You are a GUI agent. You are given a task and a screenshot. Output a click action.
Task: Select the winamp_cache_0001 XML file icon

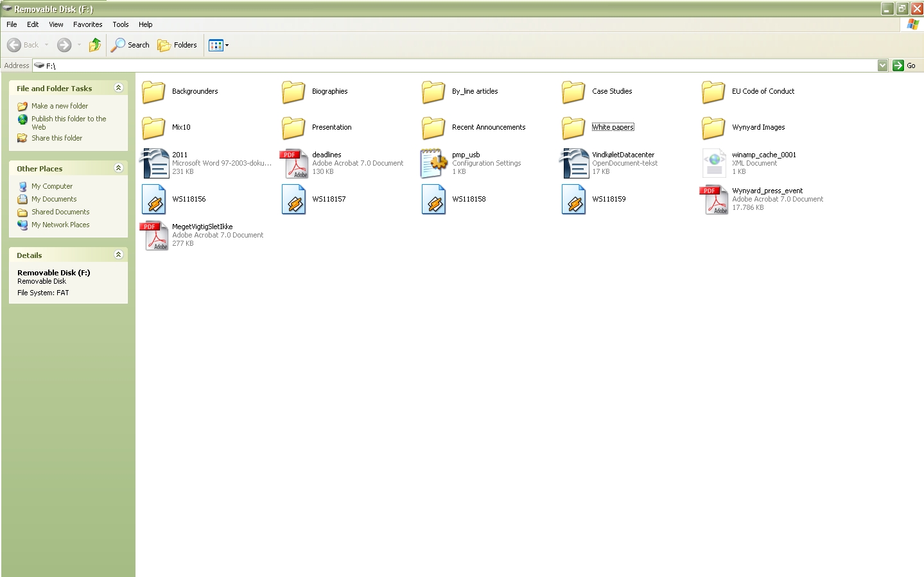tap(714, 163)
